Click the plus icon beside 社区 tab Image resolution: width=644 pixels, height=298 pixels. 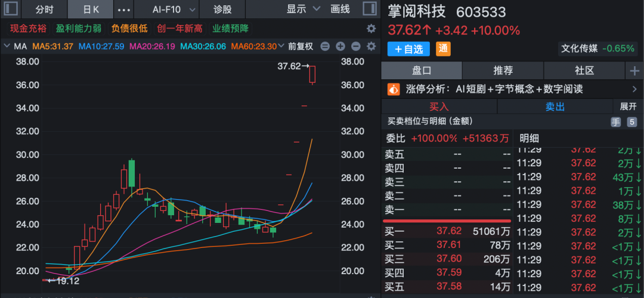pyautogui.click(x=633, y=71)
